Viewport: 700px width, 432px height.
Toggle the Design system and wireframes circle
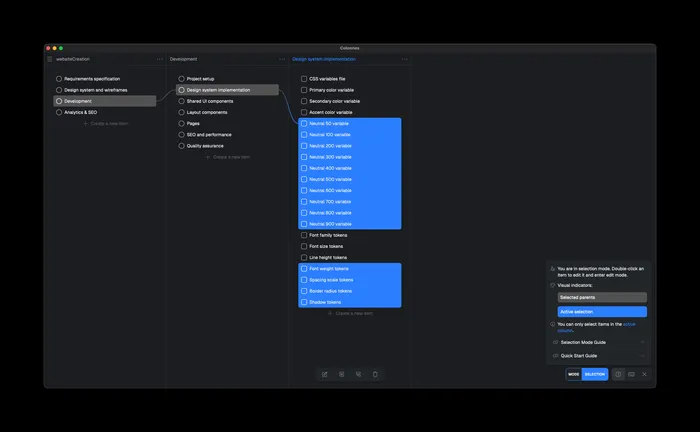point(59,90)
